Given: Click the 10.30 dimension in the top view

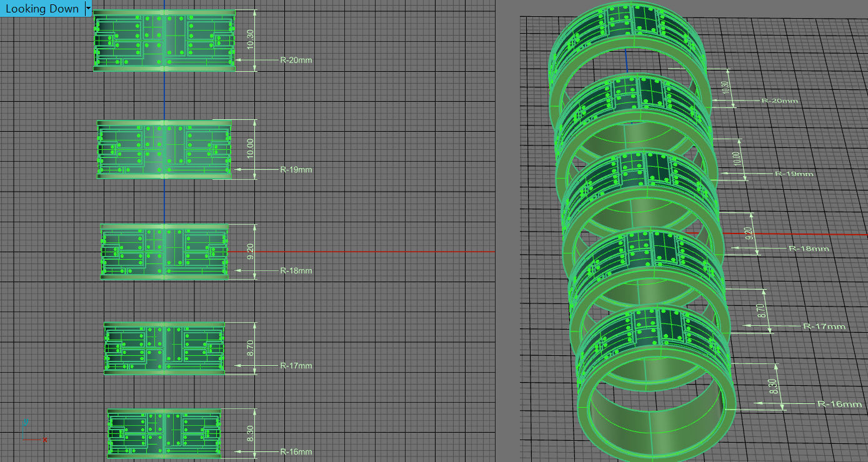Looking at the screenshot, I should (x=251, y=40).
